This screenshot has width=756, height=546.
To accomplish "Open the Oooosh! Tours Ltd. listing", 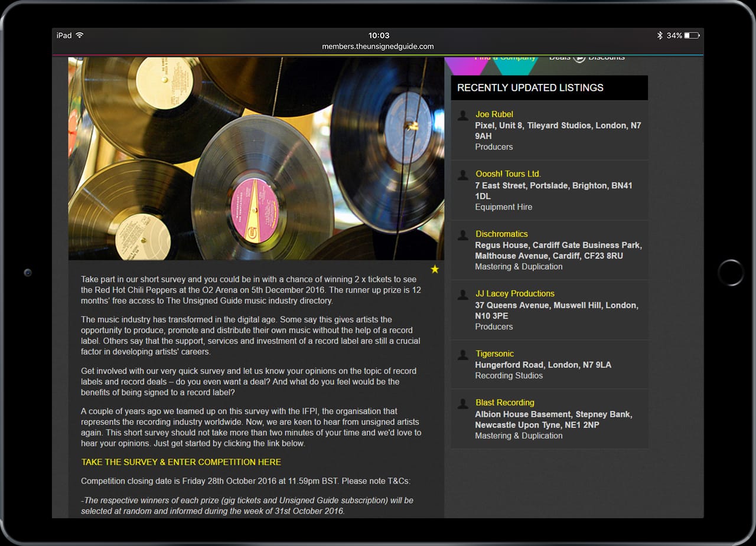I will pos(508,174).
